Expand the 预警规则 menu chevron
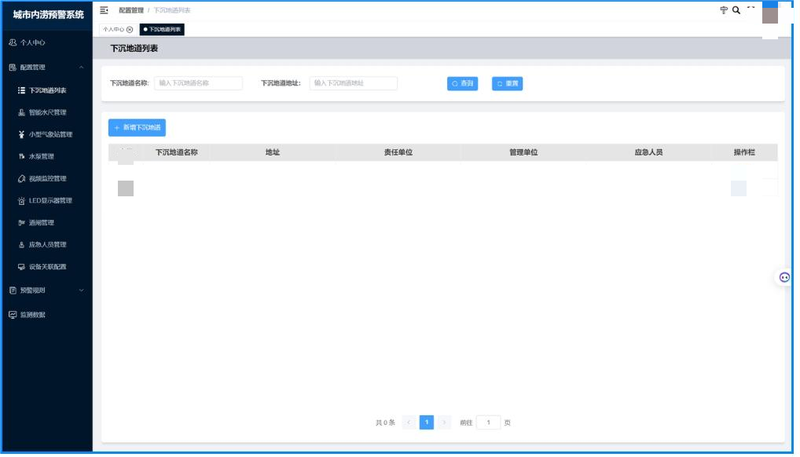The width and height of the screenshot is (800, 457). pyautogui.click(x=81, y=290)
